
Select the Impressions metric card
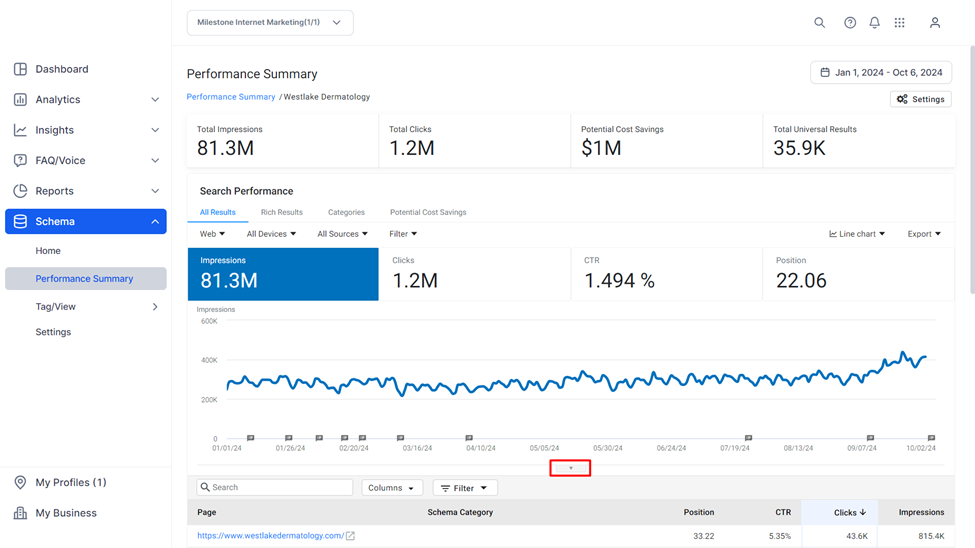pos(283,274)
